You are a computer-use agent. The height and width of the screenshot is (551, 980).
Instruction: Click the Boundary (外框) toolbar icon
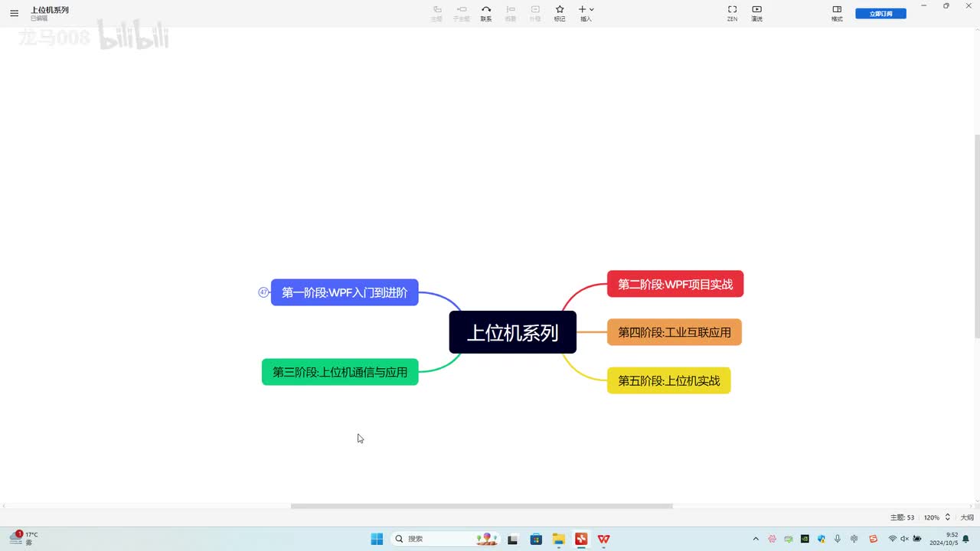pos(535,13)
